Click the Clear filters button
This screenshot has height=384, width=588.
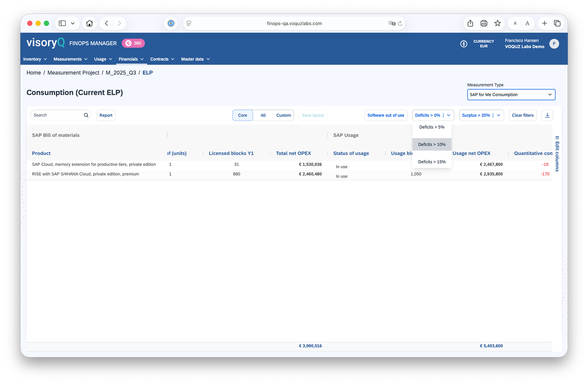(x=523, y=115)
